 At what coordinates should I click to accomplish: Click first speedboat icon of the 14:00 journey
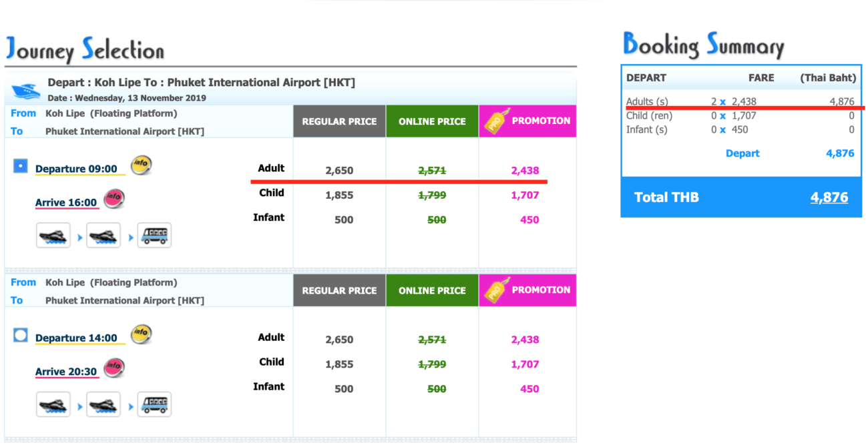[53, 404]
